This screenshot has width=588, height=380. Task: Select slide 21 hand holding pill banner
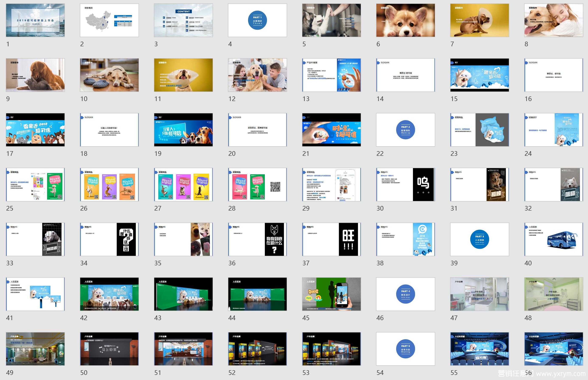tap(331, 130)
